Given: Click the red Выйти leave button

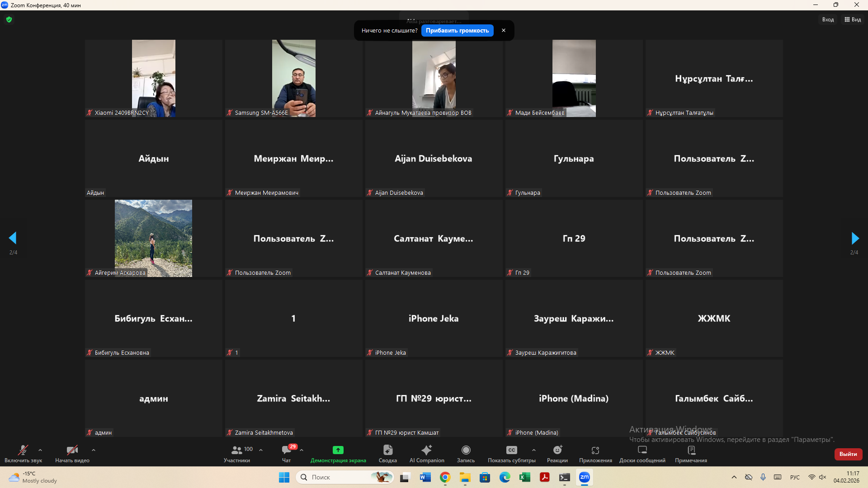Looking at the screenshot, I should click(x=848, y=454).
